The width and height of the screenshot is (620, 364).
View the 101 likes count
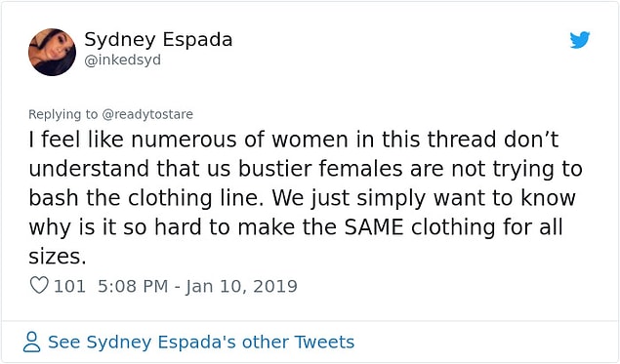pyautogui.click(x=69, y=286)
